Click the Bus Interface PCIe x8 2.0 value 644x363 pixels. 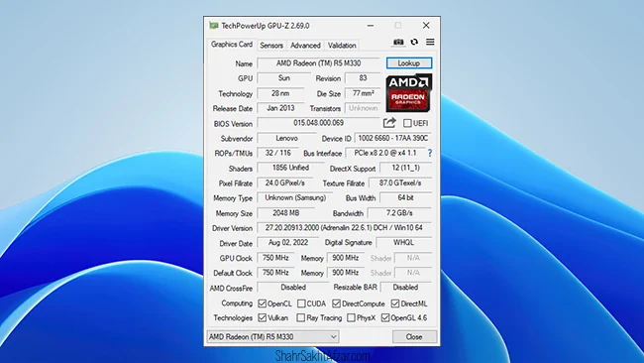coord(385,153)
